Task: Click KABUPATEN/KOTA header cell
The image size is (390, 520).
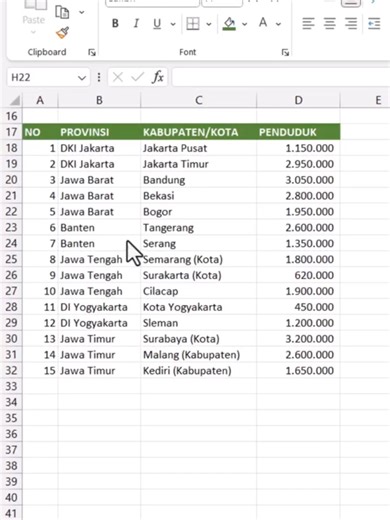Action: pos(199,132)
